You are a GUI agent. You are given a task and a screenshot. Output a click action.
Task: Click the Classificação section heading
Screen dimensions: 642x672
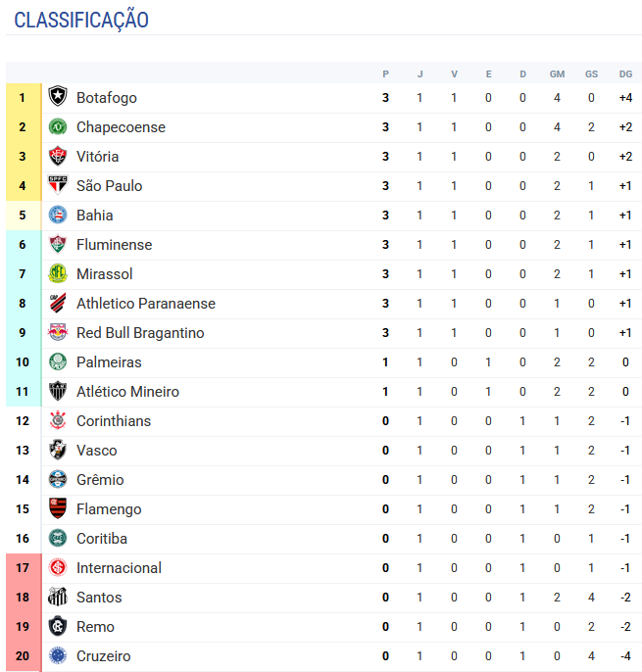[81, 20]
